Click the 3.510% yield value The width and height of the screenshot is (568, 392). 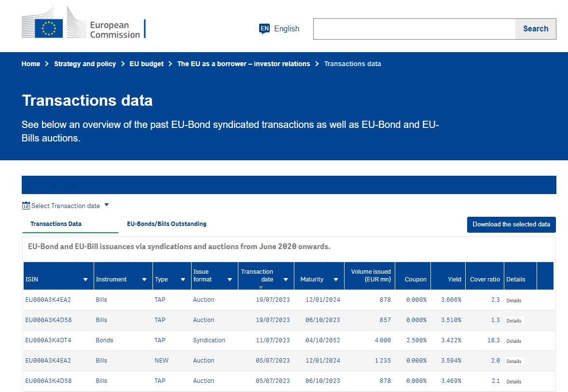click(451, 320)
